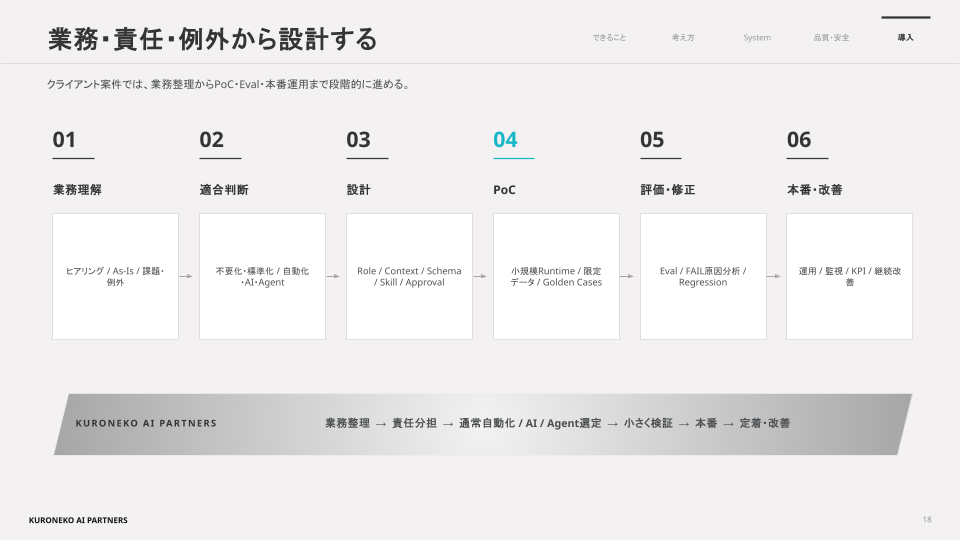The height and width of the screenshot is (540, 960).
Task: Click KURONEKO AI PARTNERS in the gray banner
Action: click(146, 423)
